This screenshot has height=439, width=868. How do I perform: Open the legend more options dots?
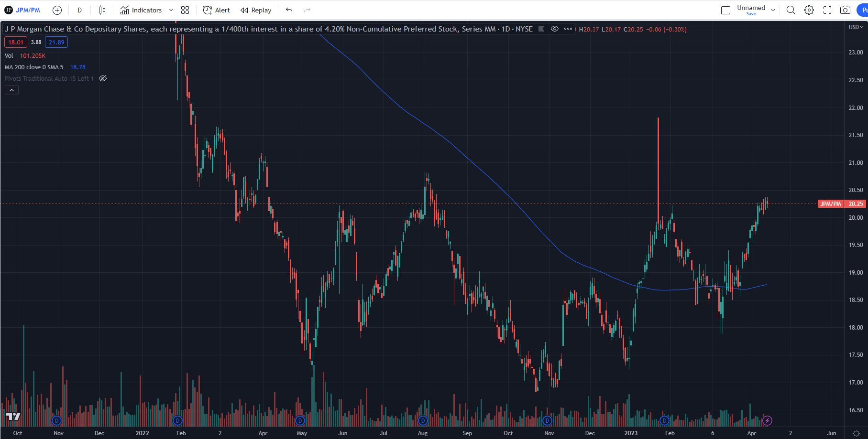(x=568, y=29)
